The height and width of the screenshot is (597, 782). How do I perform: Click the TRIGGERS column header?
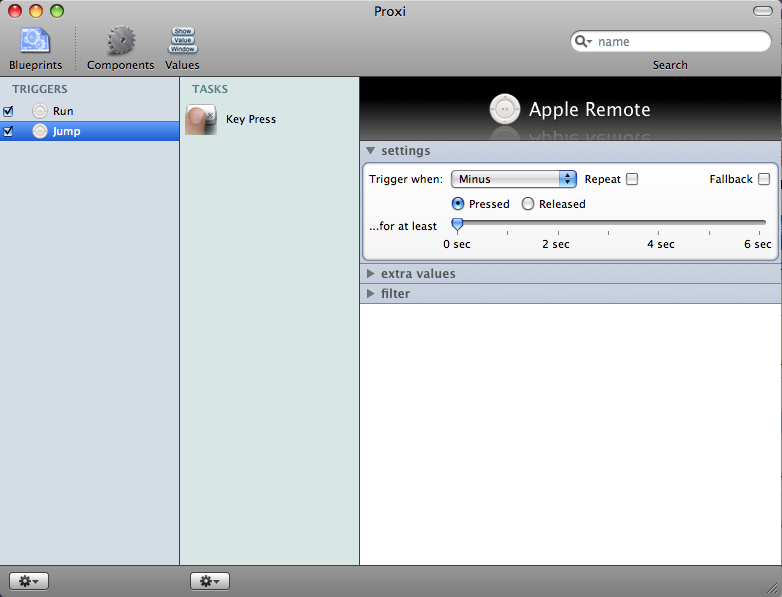40,89
